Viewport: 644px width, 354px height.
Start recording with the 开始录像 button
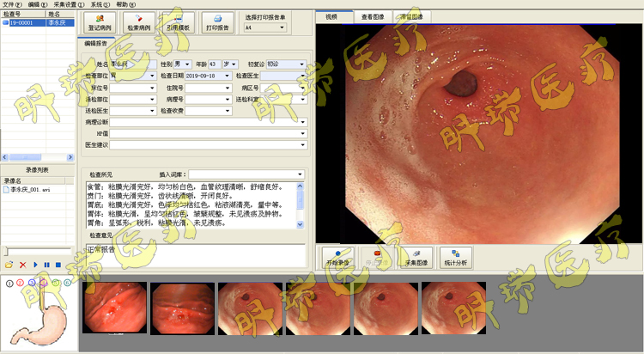click(x=338, y=258)
